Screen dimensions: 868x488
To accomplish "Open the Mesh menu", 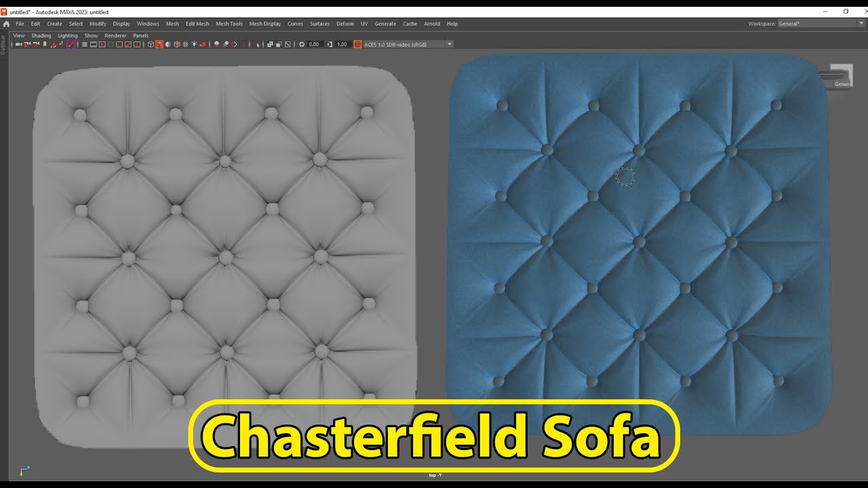I will (x=172, y=24).
